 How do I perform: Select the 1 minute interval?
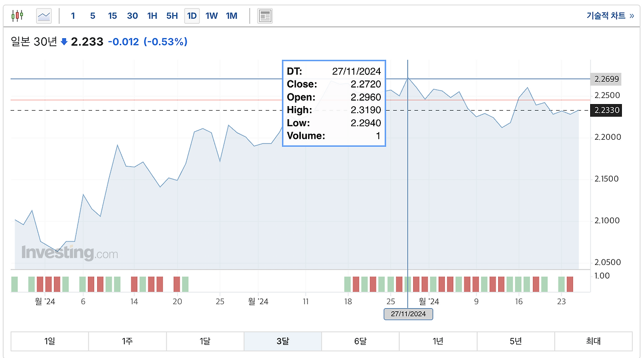click(x=73, y=16)
